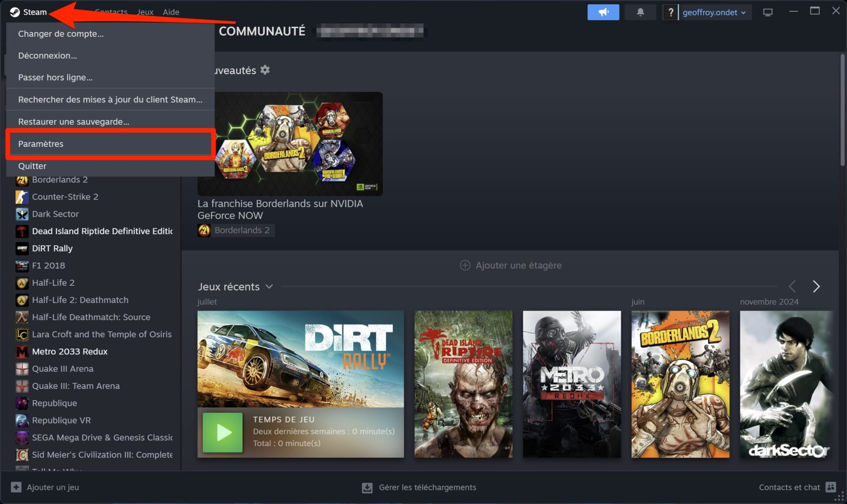Open the Steam menu in the menu bar

[28, 12]
